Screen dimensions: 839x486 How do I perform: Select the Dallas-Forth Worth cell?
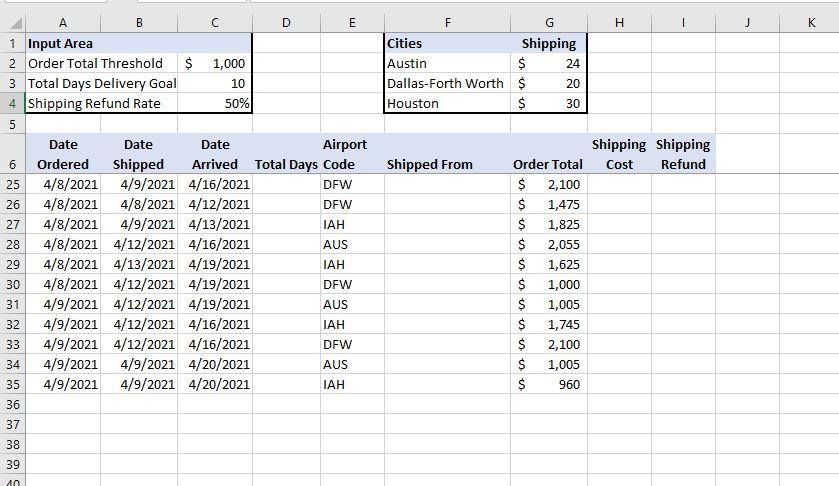pos(446,83)
